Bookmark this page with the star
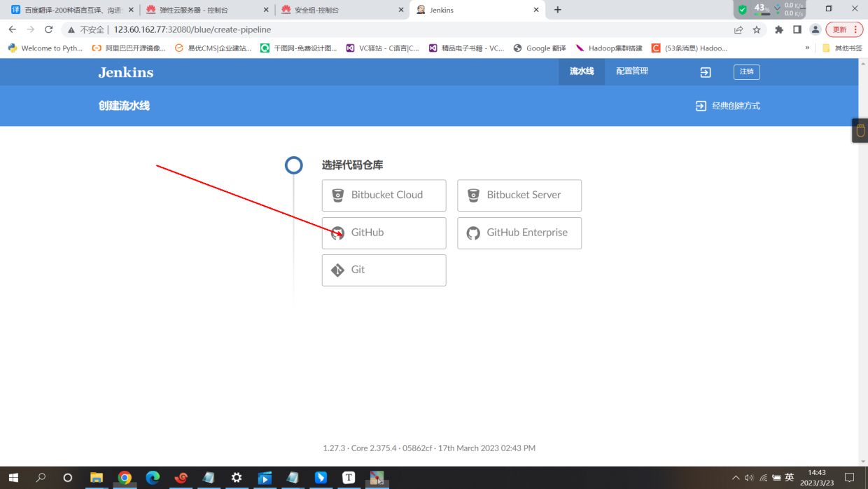The height and width of the screenshot is (489, 868). (x=757, y=29)
